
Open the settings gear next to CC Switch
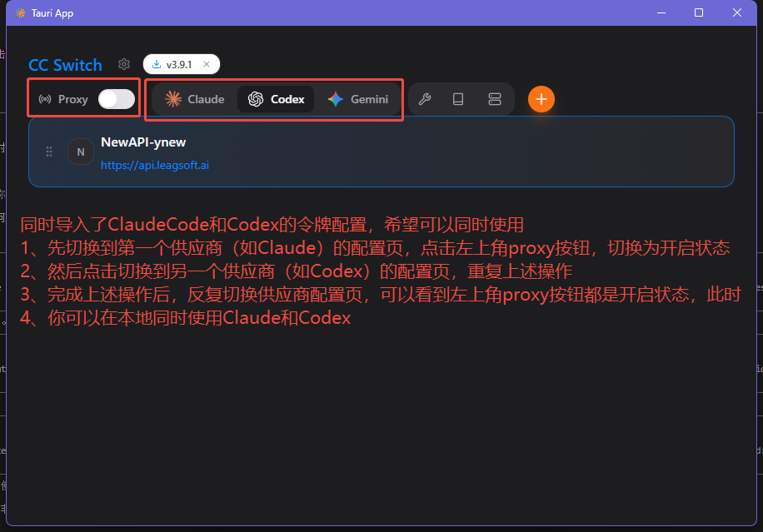coord(123,64)
